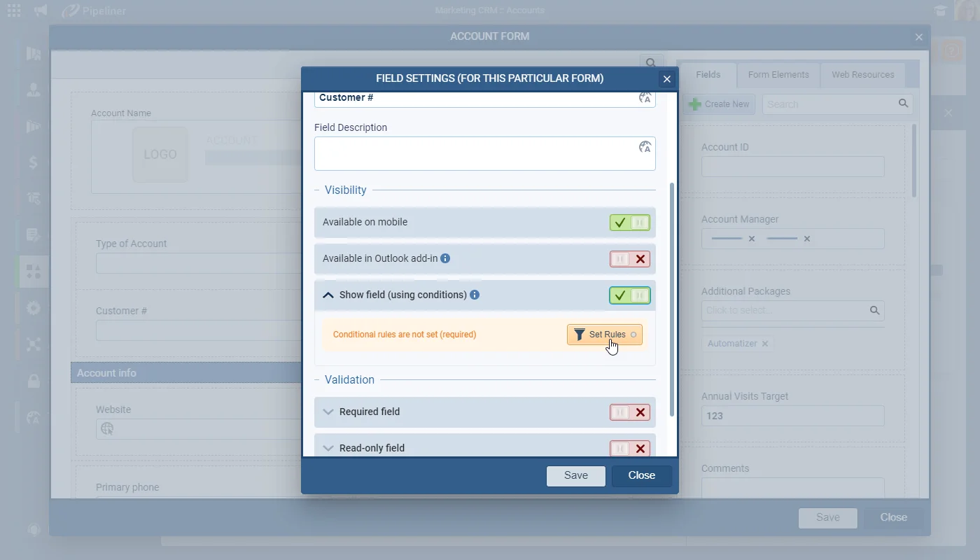Open the app grid launcher icon
This screenshot has height=560, width=980.
pyautogui.click(x=14, y=10)
